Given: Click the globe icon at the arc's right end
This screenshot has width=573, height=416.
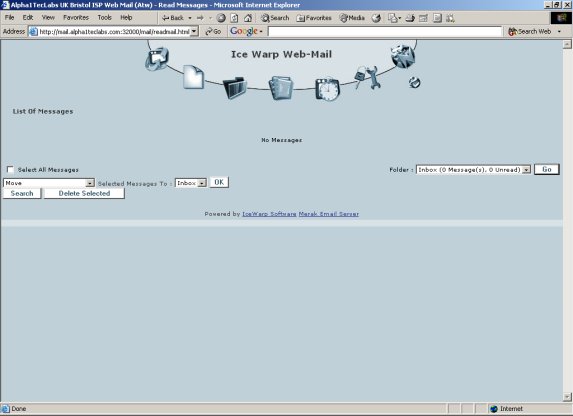Looking at the screenshot, I should click(403, 57).
